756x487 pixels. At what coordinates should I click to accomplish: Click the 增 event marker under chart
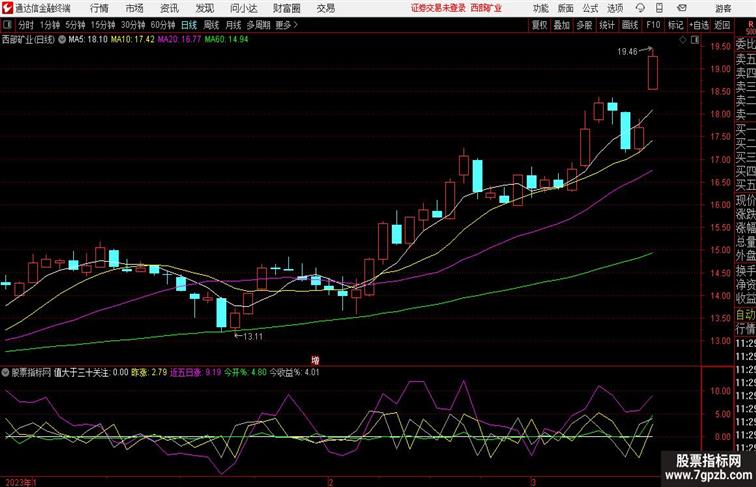click(315, 360)
